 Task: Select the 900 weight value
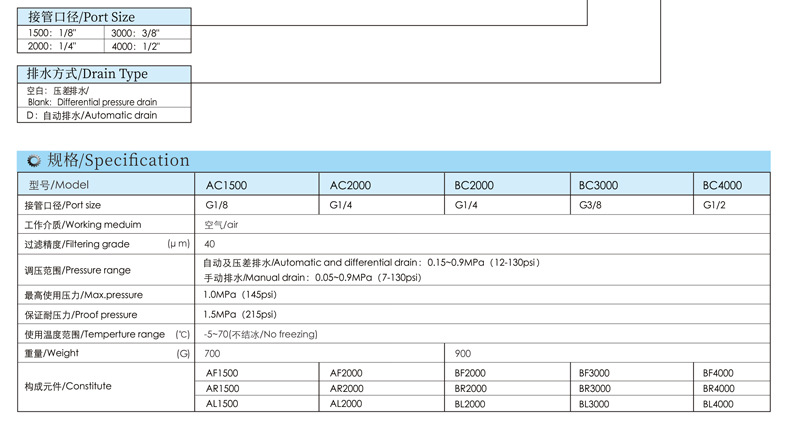point(463,353)
